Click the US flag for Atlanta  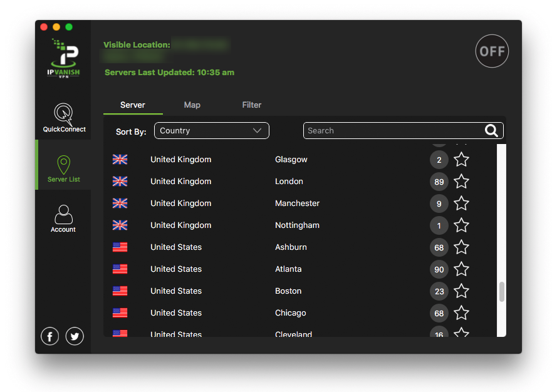(x=120, y=269)
